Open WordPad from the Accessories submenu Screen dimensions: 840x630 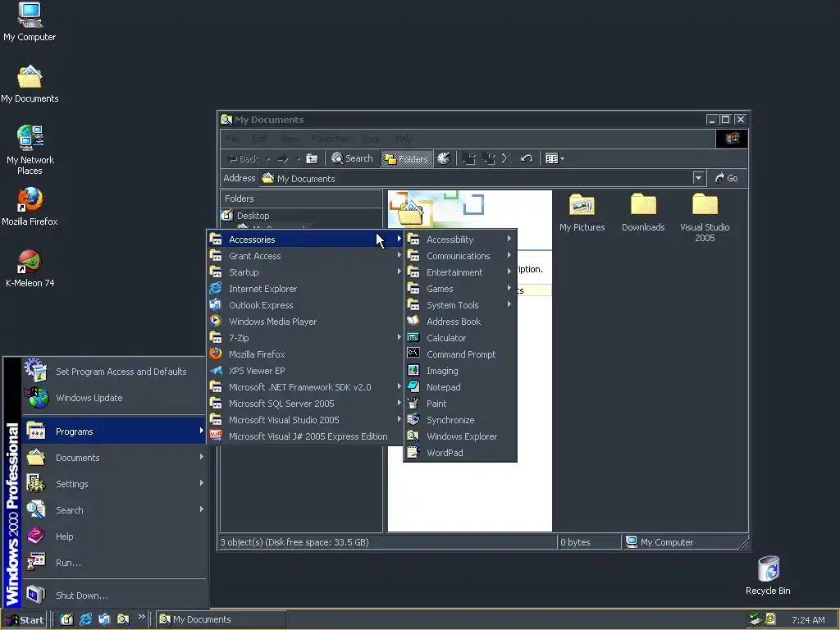tap(460, 453)
